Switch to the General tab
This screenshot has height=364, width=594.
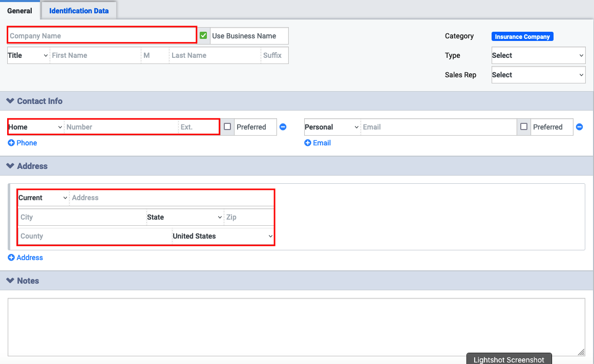[x=19, y=11]
